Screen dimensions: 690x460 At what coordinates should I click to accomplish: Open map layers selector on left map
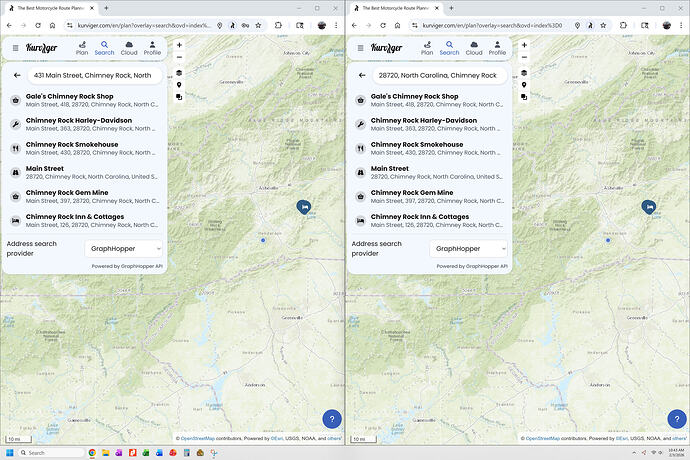pos(179,73)
